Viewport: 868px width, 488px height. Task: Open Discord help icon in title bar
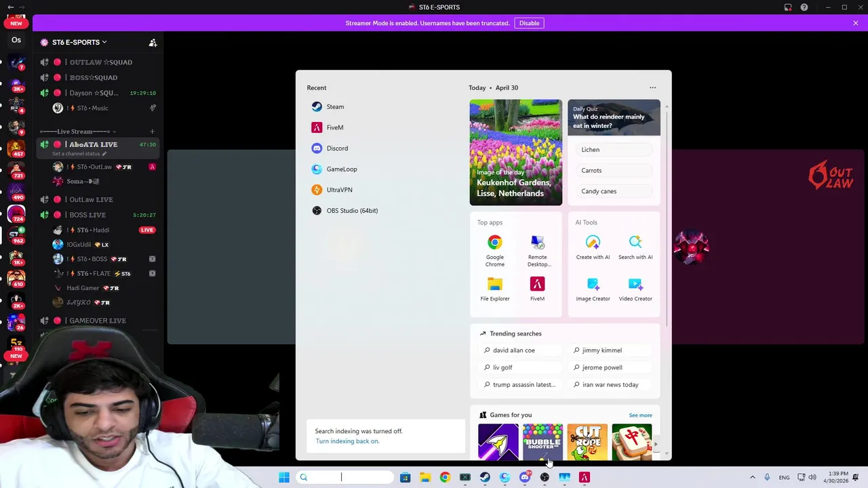pos(804,7)
